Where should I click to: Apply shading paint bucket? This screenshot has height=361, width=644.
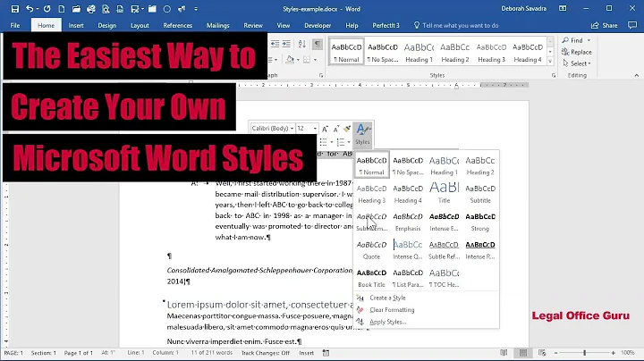pos(290,60)
